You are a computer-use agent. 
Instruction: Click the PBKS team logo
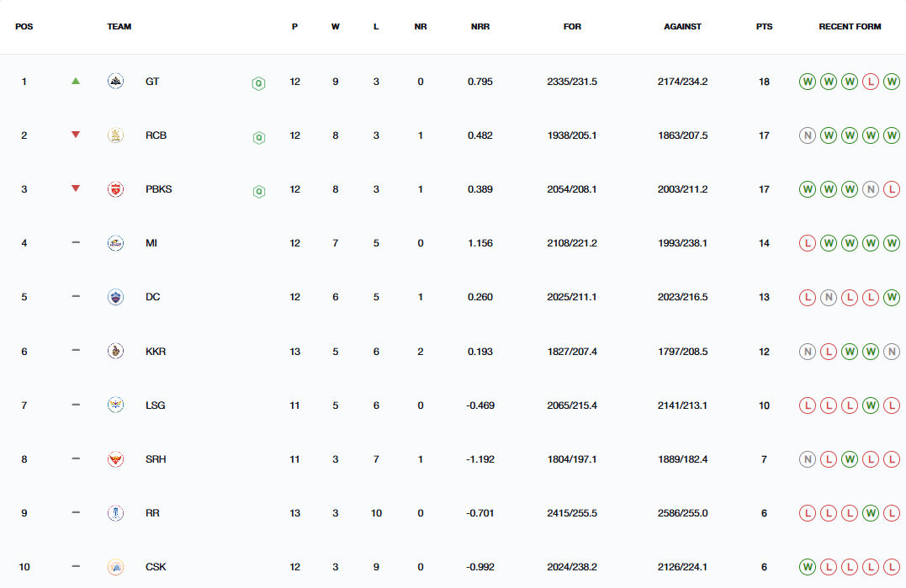pos(115,189)
